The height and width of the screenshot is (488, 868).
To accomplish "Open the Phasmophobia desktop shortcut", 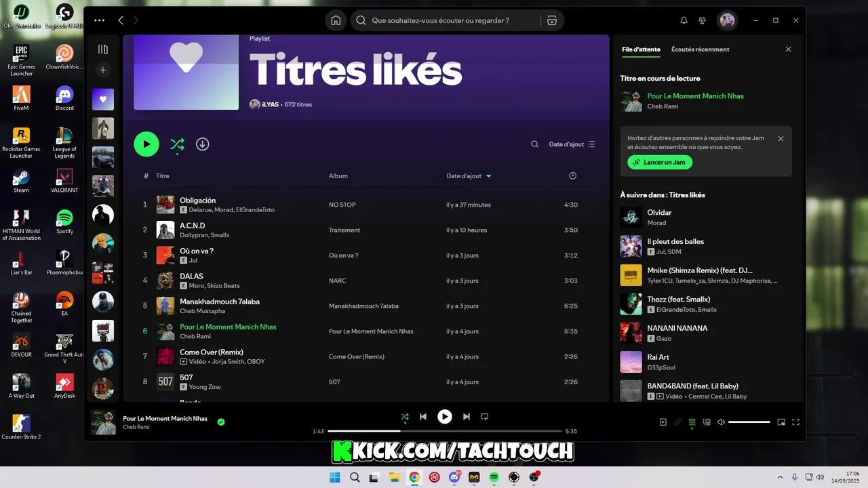I will pyautogui.click(x=64, y=263).
